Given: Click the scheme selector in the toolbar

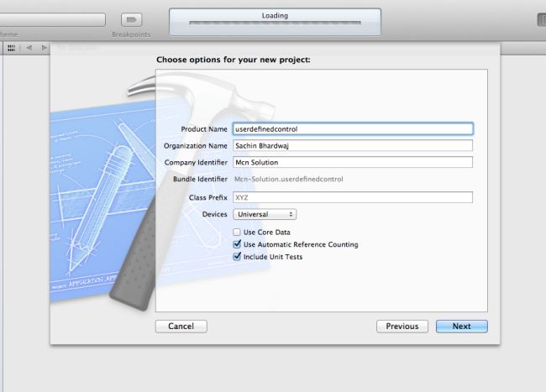Looking at the screenshot, I should (x=52, y=19).
